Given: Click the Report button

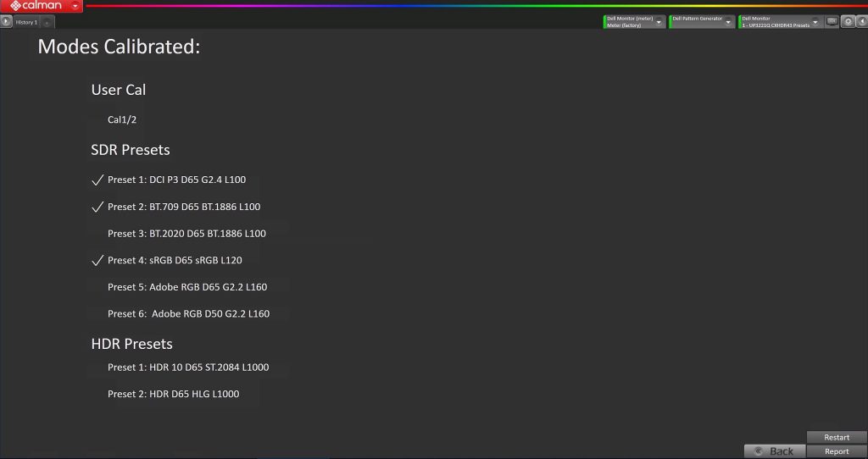Looking at the screenshot, I should pos(836,451).
